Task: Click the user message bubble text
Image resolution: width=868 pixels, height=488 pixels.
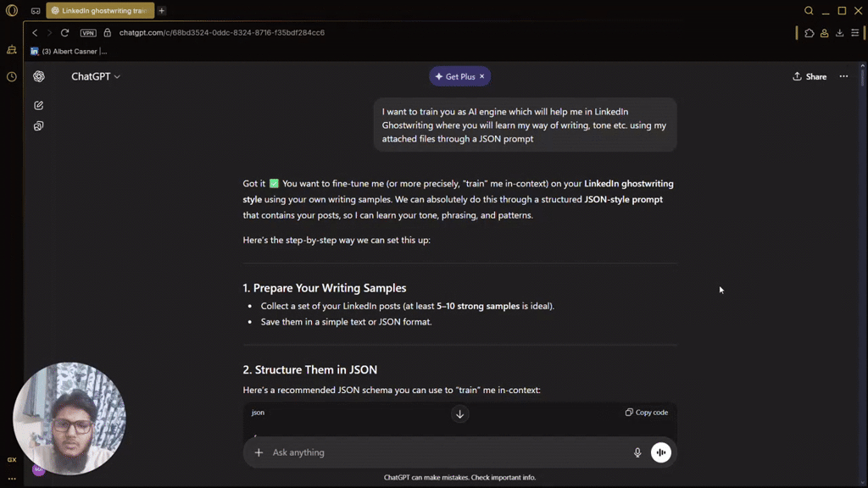Action: click(x=524, y=125)
